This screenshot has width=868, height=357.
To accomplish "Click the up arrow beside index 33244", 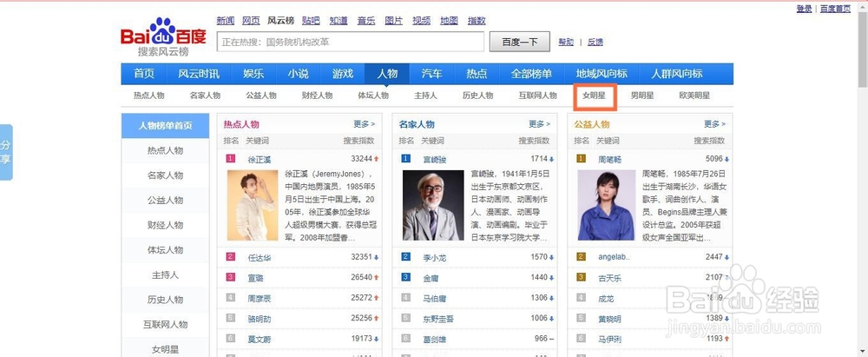I will 377,159.
